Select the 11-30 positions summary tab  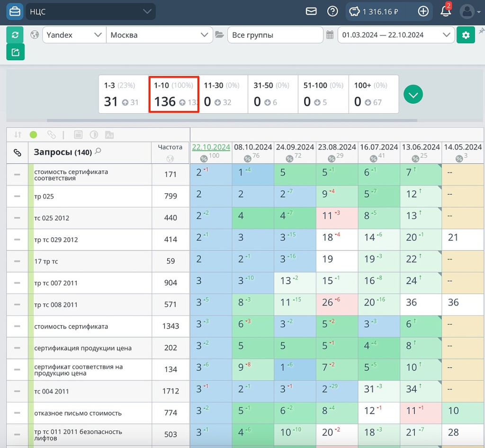(223, 94)
